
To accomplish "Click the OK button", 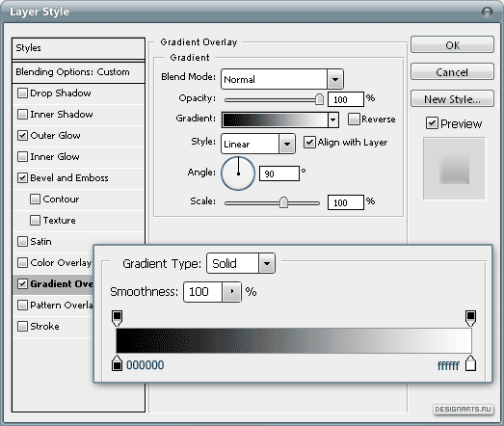I will coord(452,44).
